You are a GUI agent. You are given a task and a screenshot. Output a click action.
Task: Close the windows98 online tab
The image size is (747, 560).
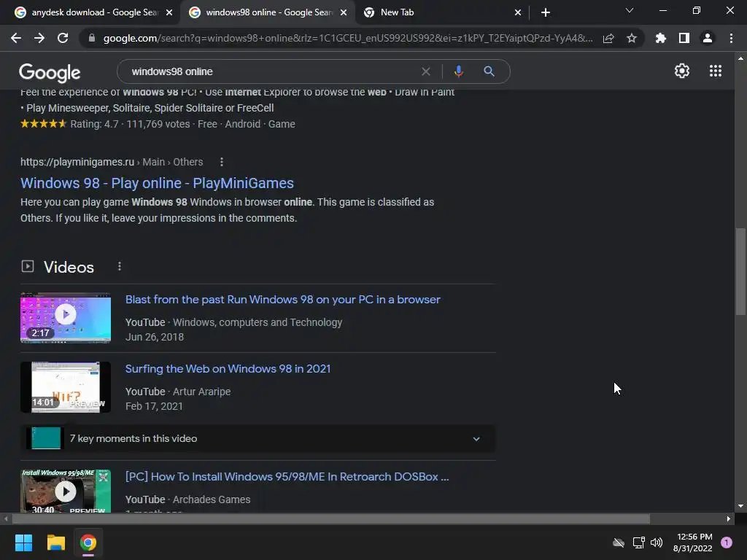(x=344, y=12)
